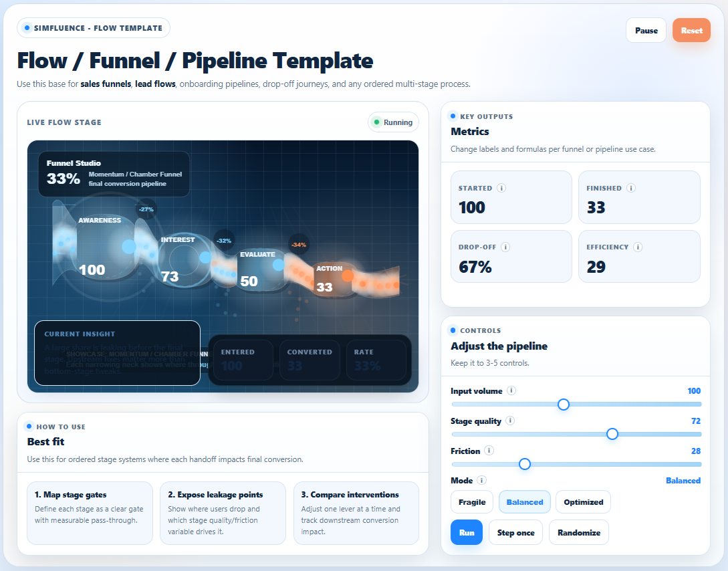Click the Friction slider handle
This screenshot has width=728, height=571.
525,464
